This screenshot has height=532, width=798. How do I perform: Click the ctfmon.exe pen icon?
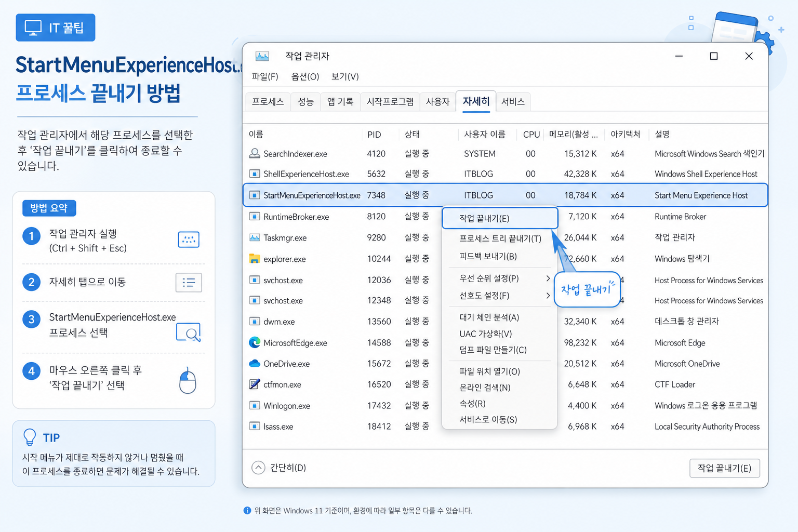coord(255,384)
